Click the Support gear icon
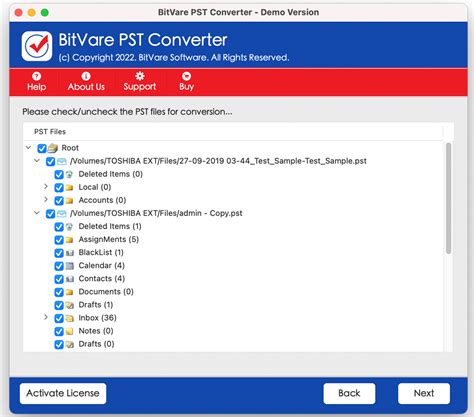 pyautogui.click(x=140, y=76)
